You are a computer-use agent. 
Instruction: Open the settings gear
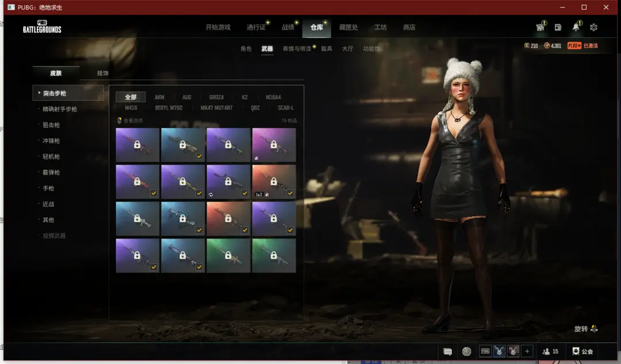click(593, 28)
